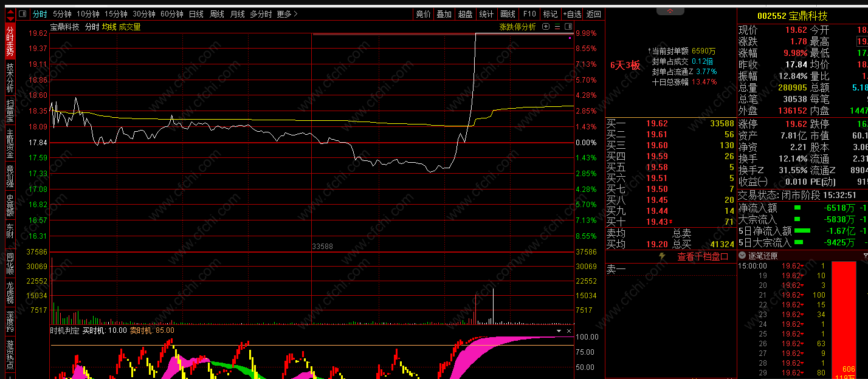
Task: Open the 游资热点 sidebar tab
Action: tap(10, 355)
